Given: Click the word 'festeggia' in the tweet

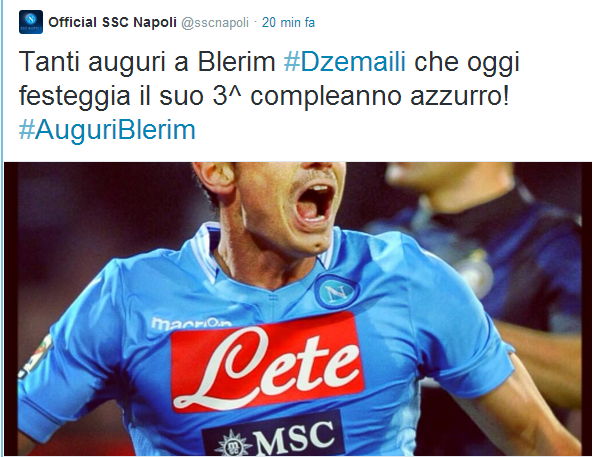Looking at the screenshot, I should tap(75, 96).
